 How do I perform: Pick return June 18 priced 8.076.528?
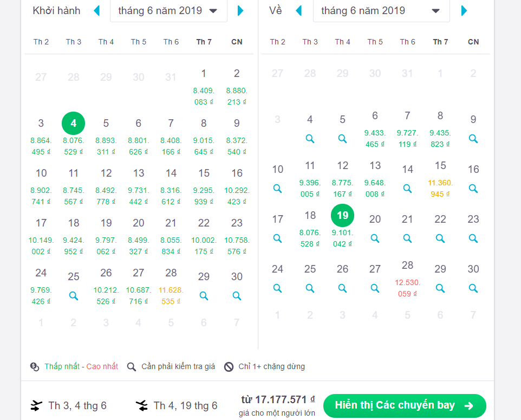310,229
